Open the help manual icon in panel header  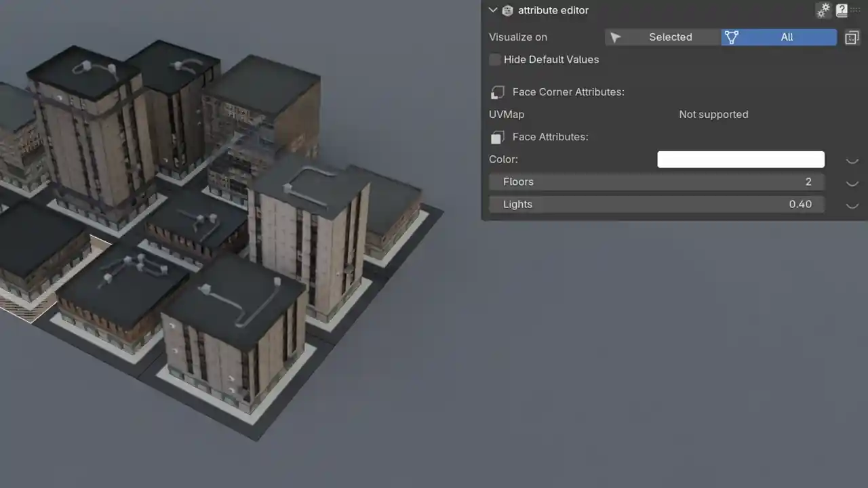842,10
